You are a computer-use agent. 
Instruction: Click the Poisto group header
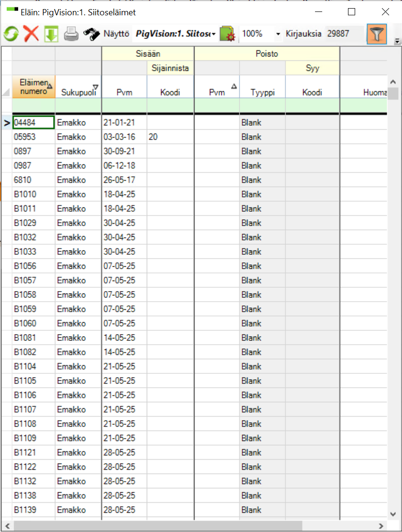267,54
